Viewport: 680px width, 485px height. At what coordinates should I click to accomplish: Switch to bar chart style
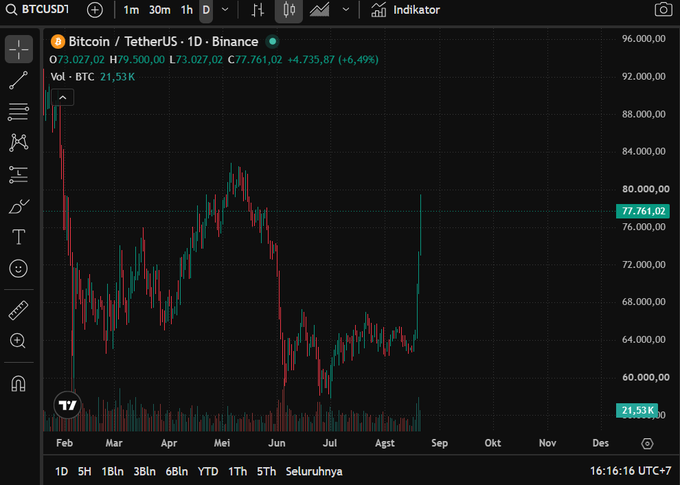tap(258, 10)
